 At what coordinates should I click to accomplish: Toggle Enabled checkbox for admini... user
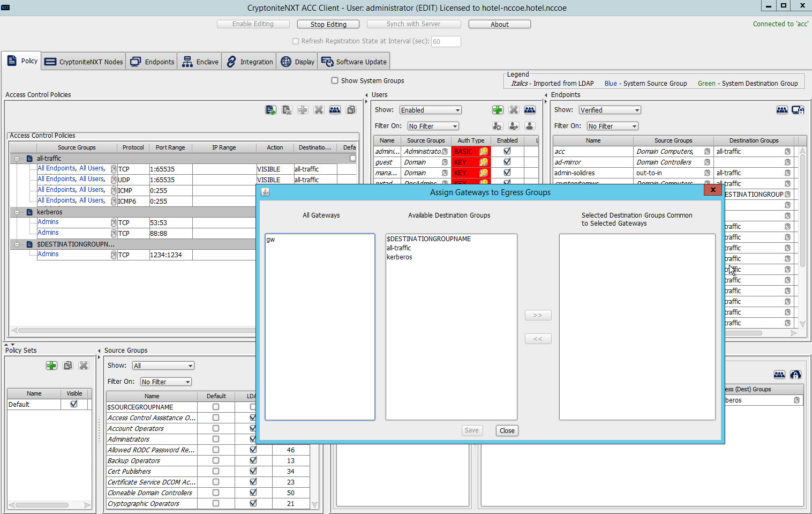pyautogui.click(x=507, y=151)
